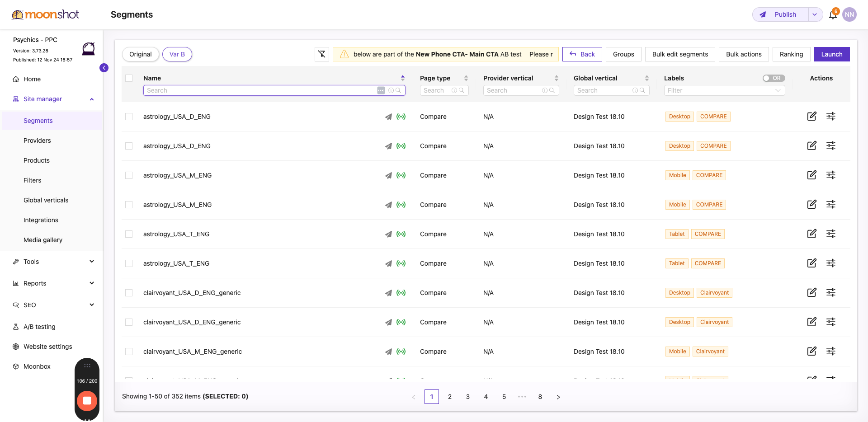Open Global verticals in sidebar
Viewport: 868px width, 422px height.
[x=46, y=200]
